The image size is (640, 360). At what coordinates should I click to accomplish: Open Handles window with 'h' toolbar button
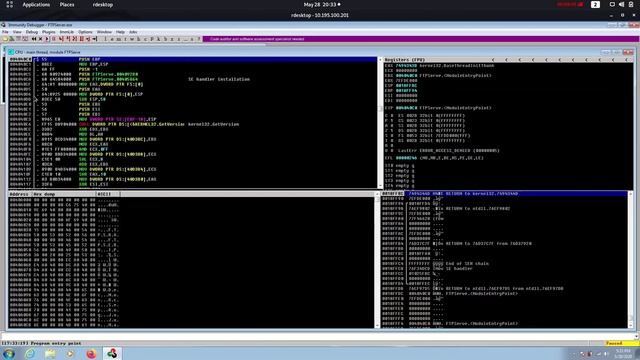pos(139,39)
